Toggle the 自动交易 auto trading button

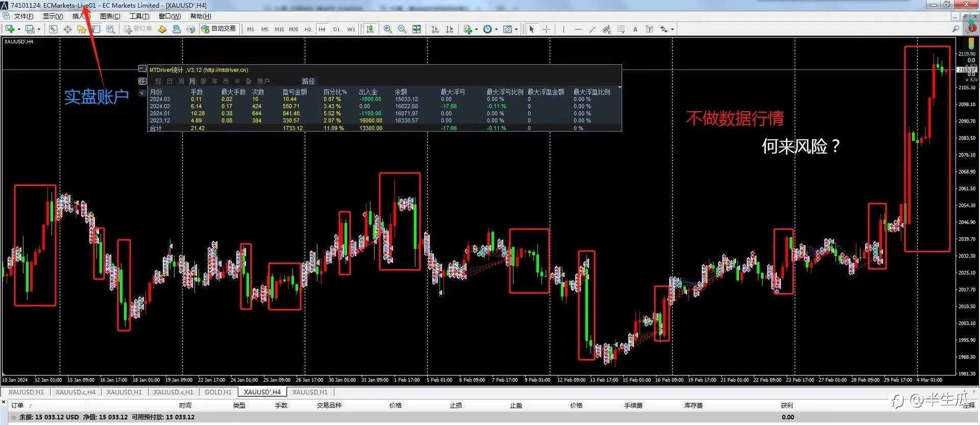pyautogui.click(x=219, y=29)
